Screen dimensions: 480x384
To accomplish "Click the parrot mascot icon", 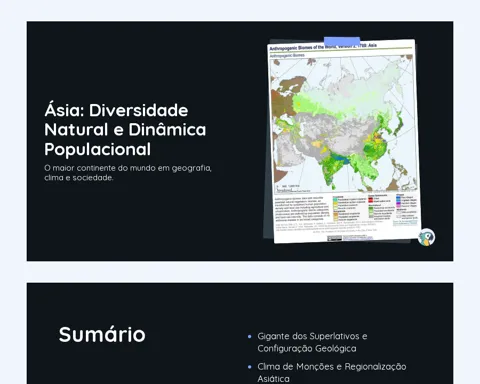I will click(426, 237).
